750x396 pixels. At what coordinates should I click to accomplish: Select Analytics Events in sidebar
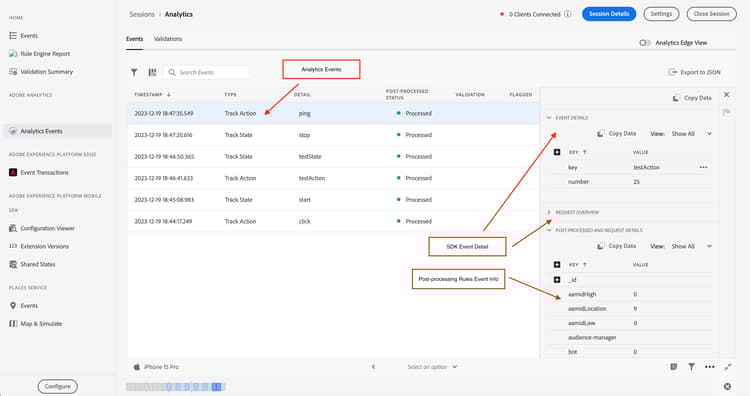pyautogui.click(x=58, y=131)
